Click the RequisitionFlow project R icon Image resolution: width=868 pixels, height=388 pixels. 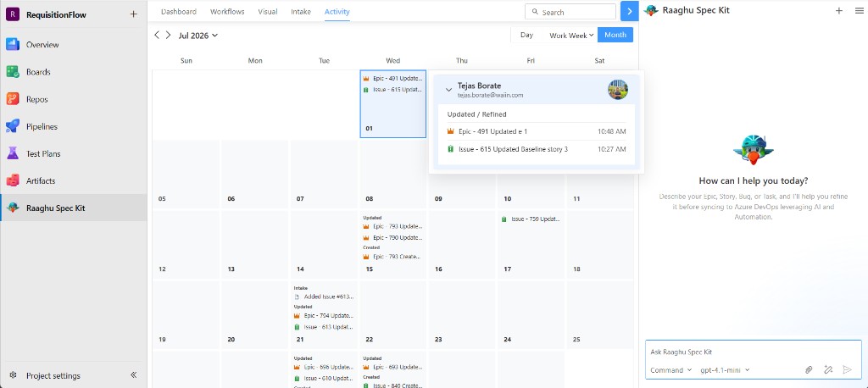13,15
